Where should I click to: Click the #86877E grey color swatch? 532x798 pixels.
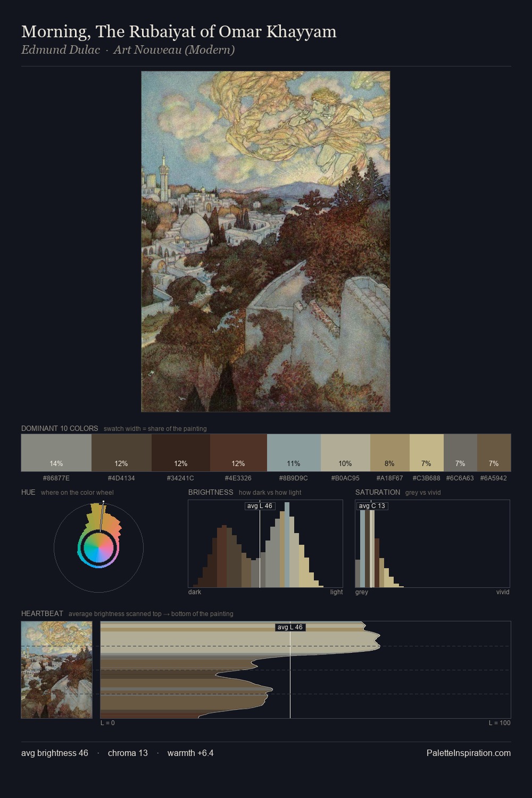click(x=56, y=453)
